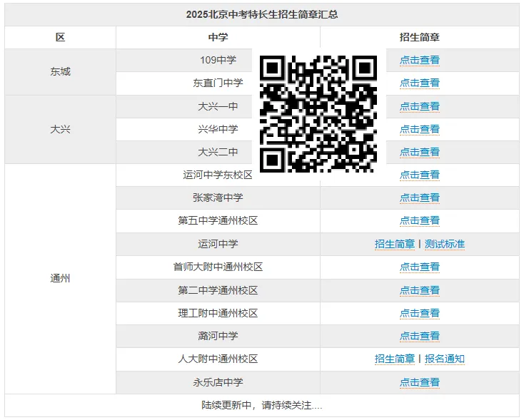Click the 第二中学通州校区 school name
The width and height of the screenshot is (524, 420).
tap(218, 290)
